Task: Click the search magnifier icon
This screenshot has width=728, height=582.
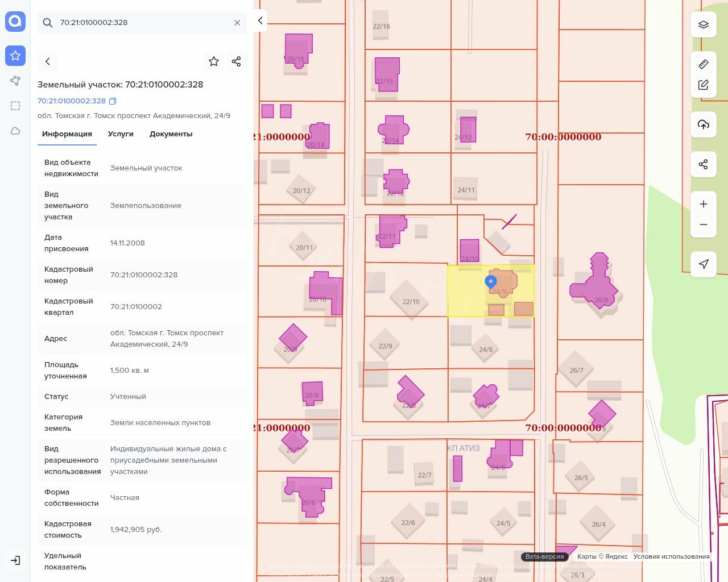Action: 48,23
